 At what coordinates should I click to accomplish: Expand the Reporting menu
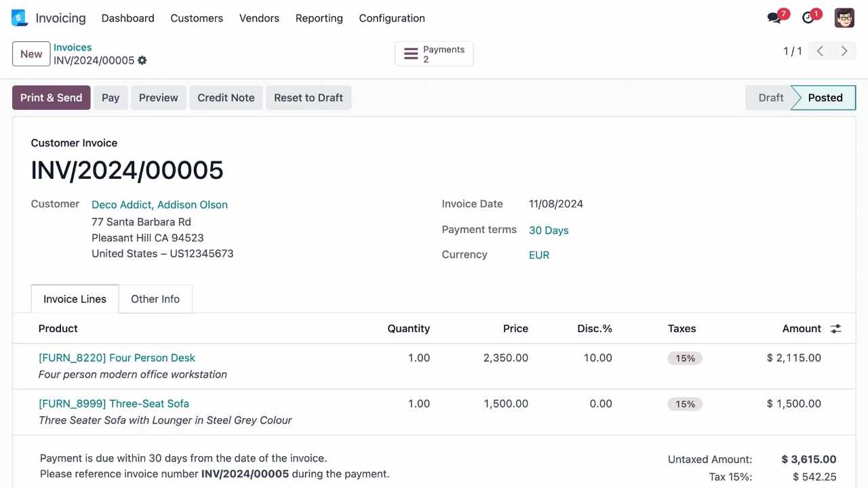(x=319, y=18)
